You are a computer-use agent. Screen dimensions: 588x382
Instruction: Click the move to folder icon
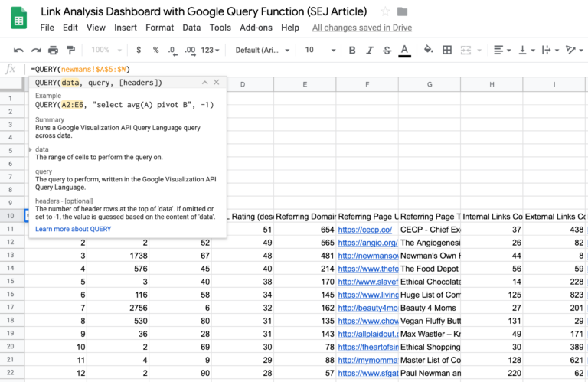[x=403, y=11]
